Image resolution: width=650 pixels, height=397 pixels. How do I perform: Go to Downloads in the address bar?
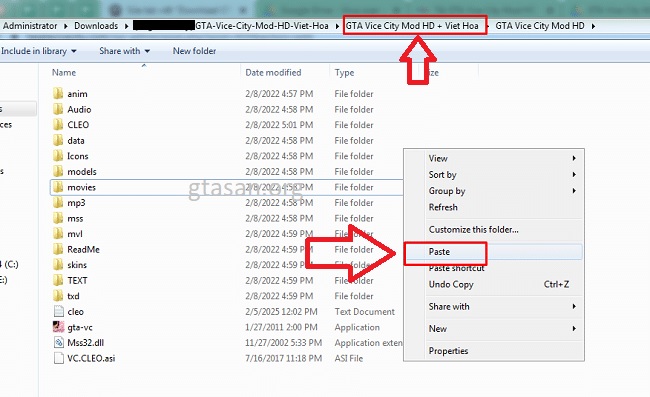click(x=96, y=26)
